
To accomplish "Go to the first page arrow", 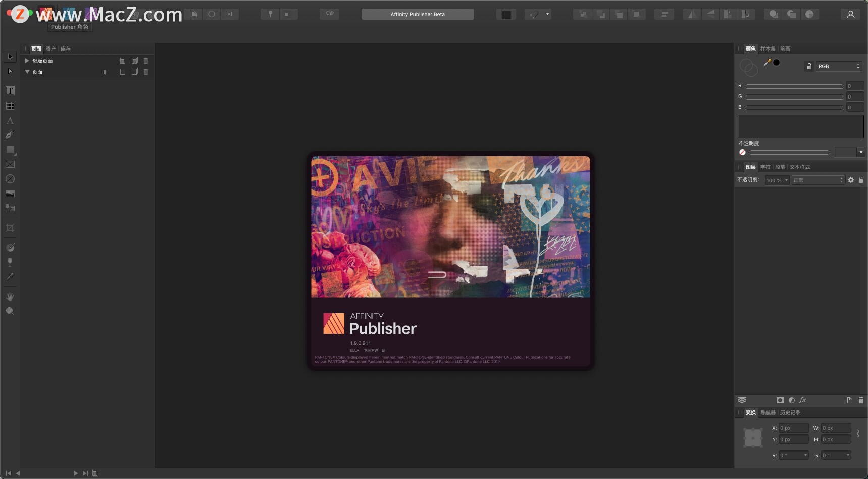I will (x=9, y=473).
